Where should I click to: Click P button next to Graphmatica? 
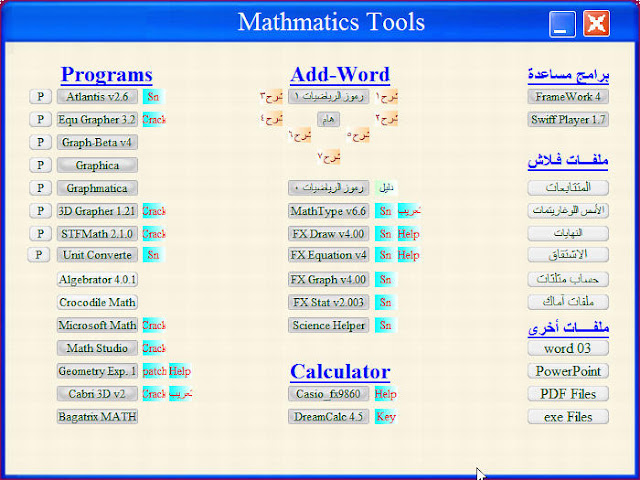tap(40, 188)
